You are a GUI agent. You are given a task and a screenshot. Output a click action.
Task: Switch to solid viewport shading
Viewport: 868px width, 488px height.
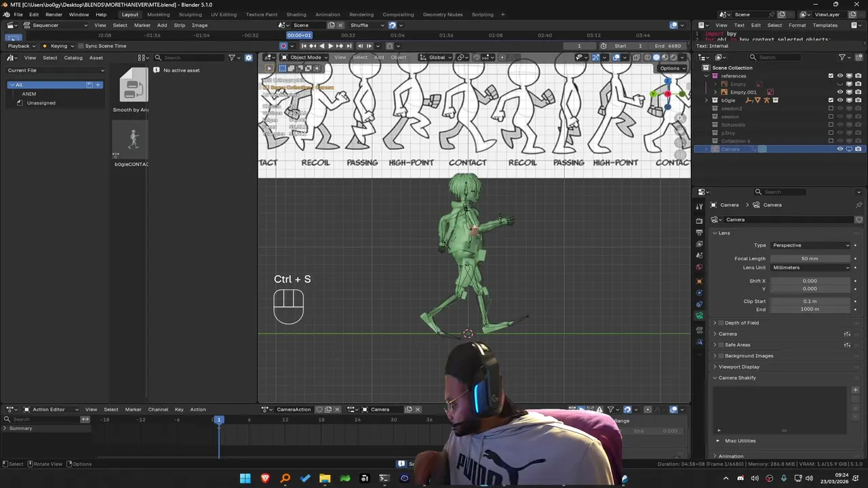click(x=656, y=58)
